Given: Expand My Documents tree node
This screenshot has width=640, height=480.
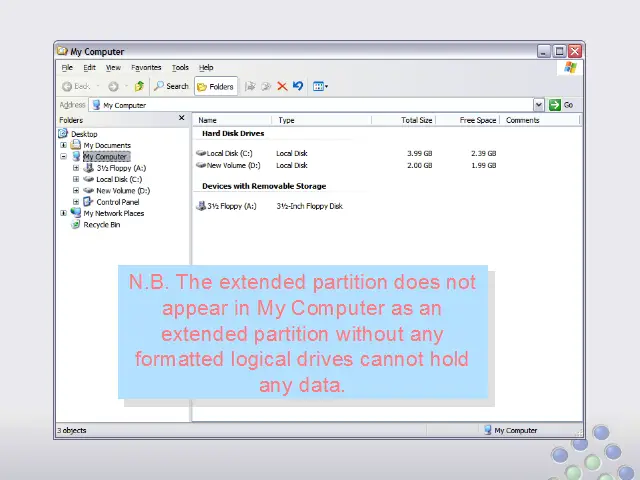Looking at the screenshot, I should 63,145.
